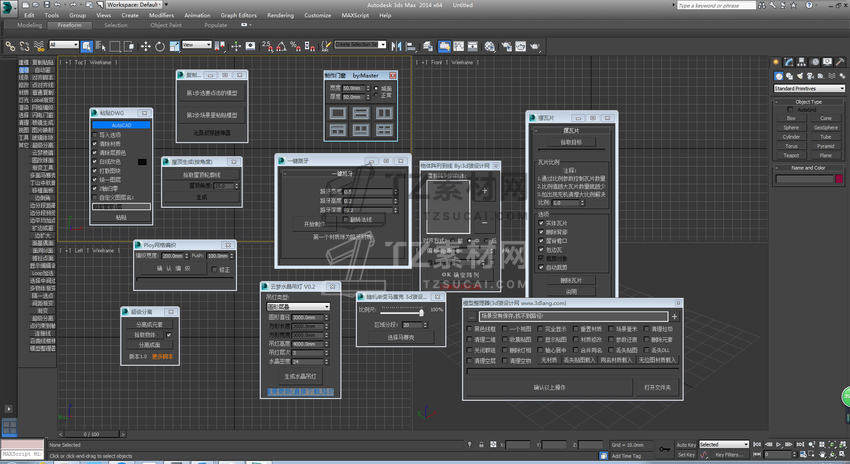Viewport: 850px width, 464px height.
Task: Open Create Selection Set dropdown
Action: click(360, 44)
